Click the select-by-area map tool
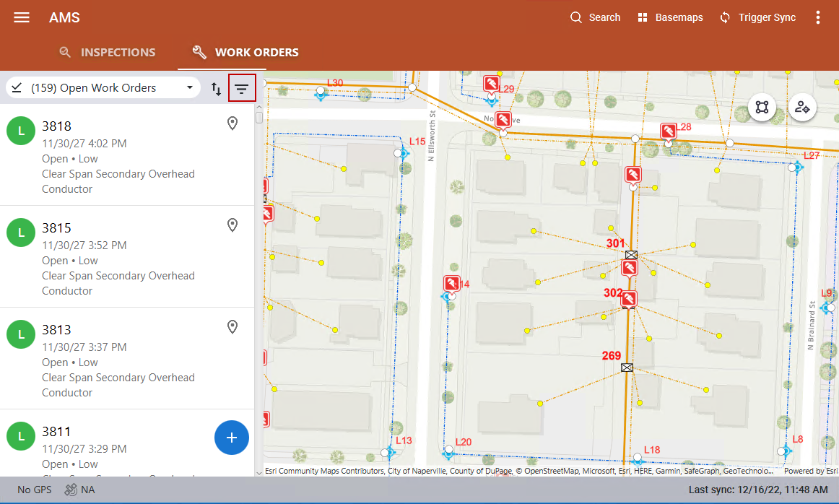The image size is (839, 504). point(762,107)
